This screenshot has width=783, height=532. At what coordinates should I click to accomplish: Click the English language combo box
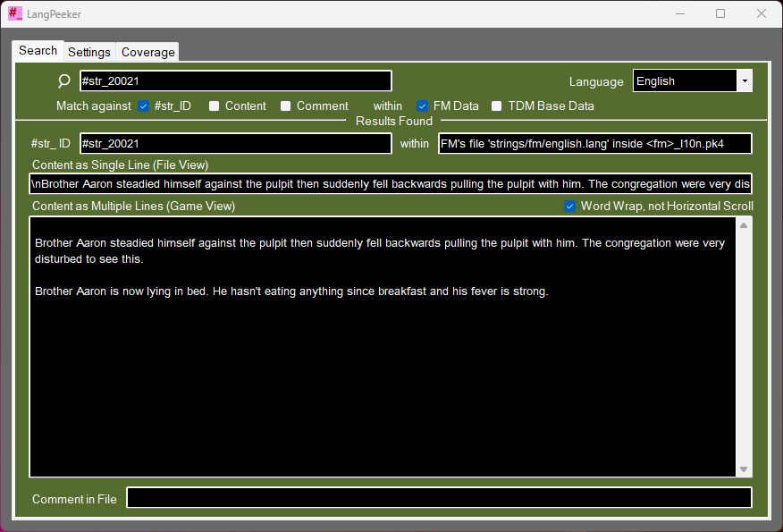[x=685, y=81]
